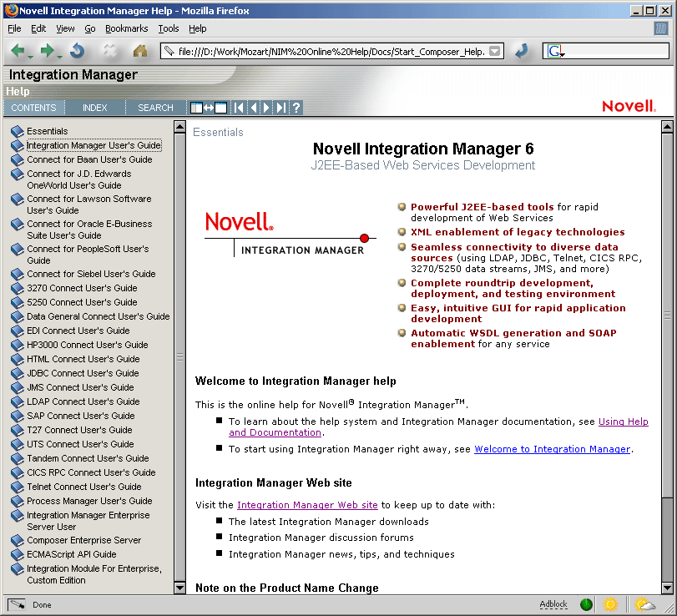The image size is (677, 616).
Task: Open the Welcome to Integration Manager link
Action: 553,449
